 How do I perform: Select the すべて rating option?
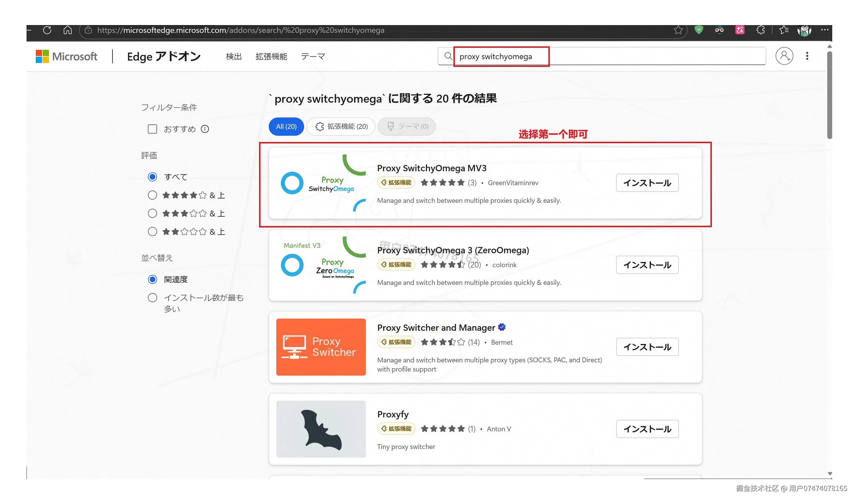(152, 176)
